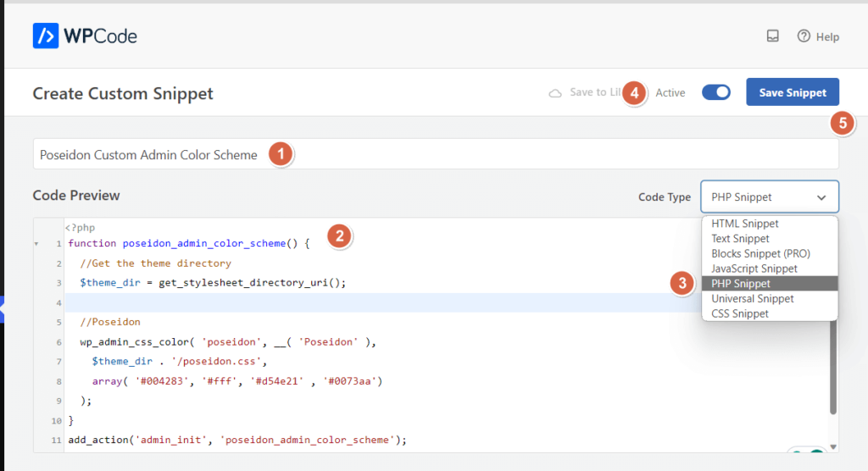The height and width of the screenshot is (471, 868).
Task: Click the scrollbar down arrow in editor
Action: tap(833, 446)
